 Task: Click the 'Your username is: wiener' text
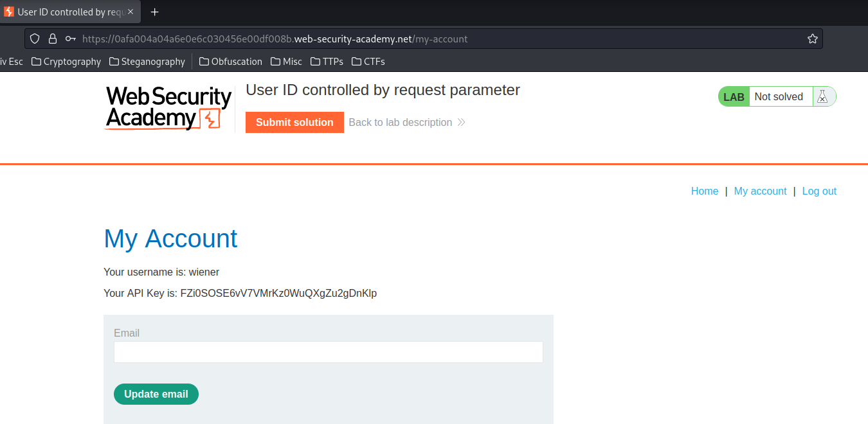point(161,272)
